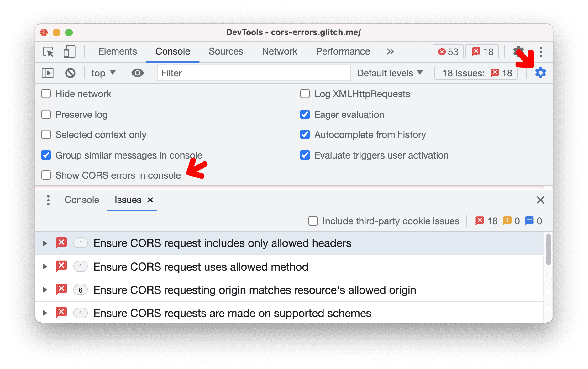
Task: Expand the CORS allowed method issue
Action: coord(45,267)
